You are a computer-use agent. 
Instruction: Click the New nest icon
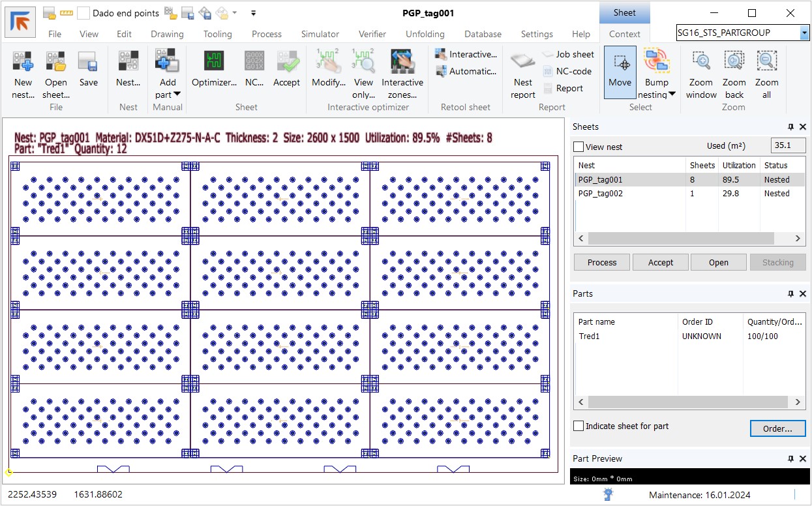coord(23,63)
